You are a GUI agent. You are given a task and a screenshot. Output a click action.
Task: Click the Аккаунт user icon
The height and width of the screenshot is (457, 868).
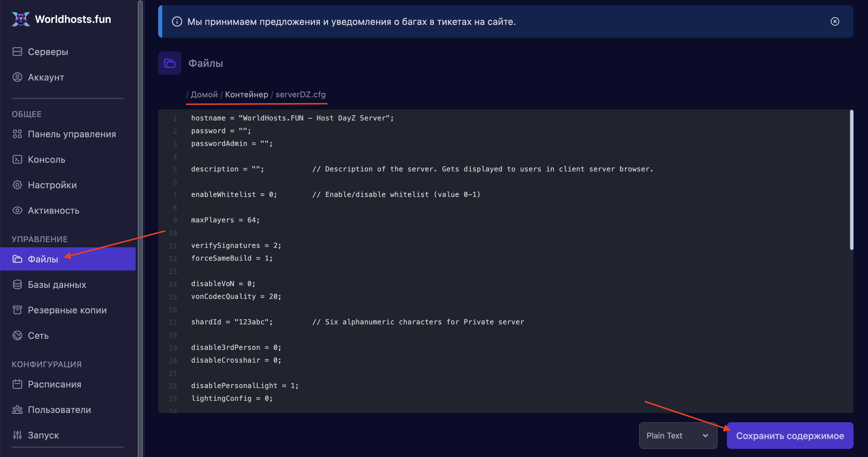pos(17,77)
